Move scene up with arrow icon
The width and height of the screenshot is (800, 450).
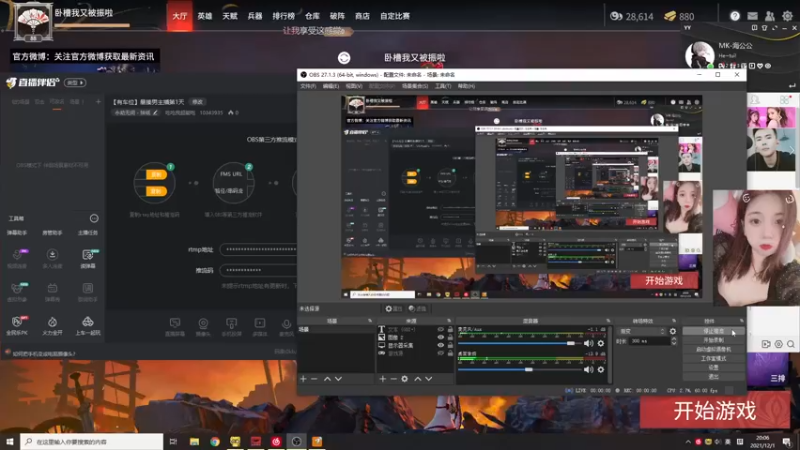pyautogui.click(x=328, y=379)
